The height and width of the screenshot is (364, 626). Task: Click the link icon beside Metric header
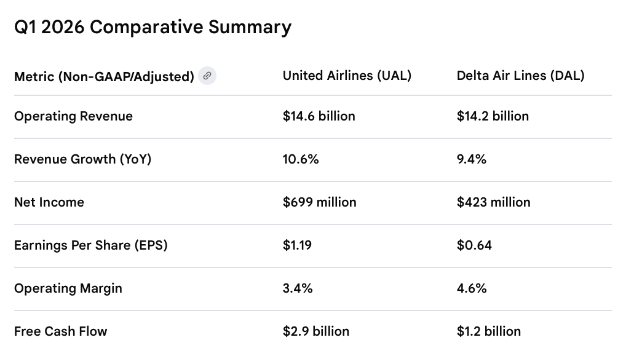pos(207,76)
